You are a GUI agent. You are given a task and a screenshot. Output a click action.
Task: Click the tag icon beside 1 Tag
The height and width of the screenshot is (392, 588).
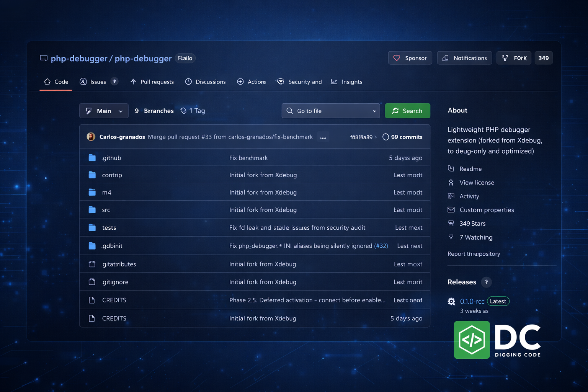(x=183, y=111)
